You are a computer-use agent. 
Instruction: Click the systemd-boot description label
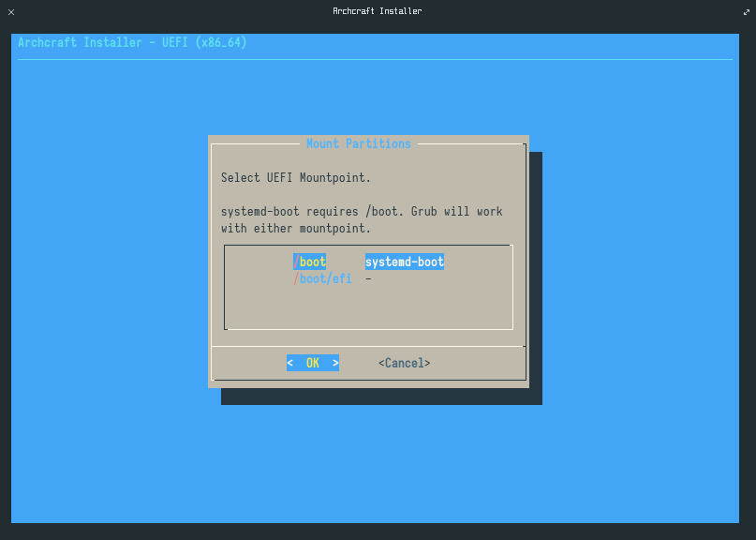405,262
